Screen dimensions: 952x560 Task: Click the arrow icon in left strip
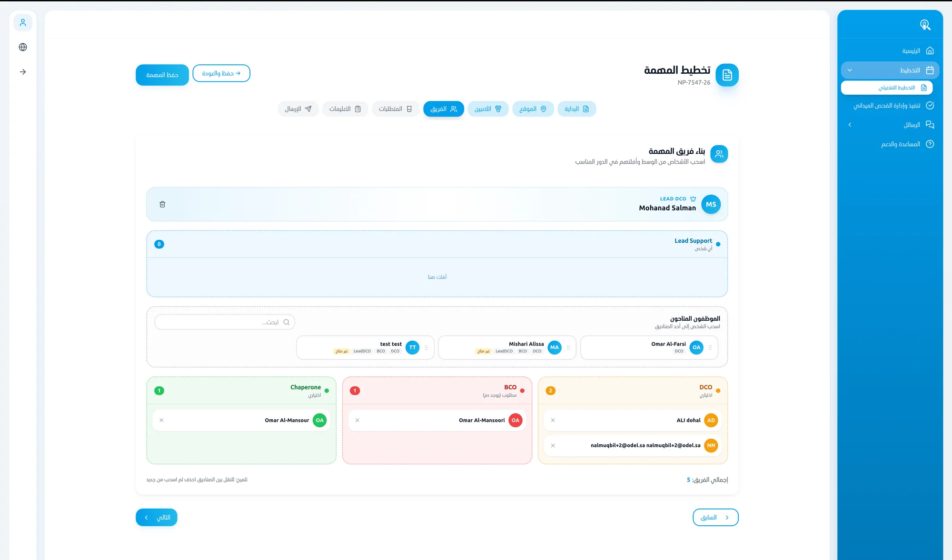click(23, 72)
